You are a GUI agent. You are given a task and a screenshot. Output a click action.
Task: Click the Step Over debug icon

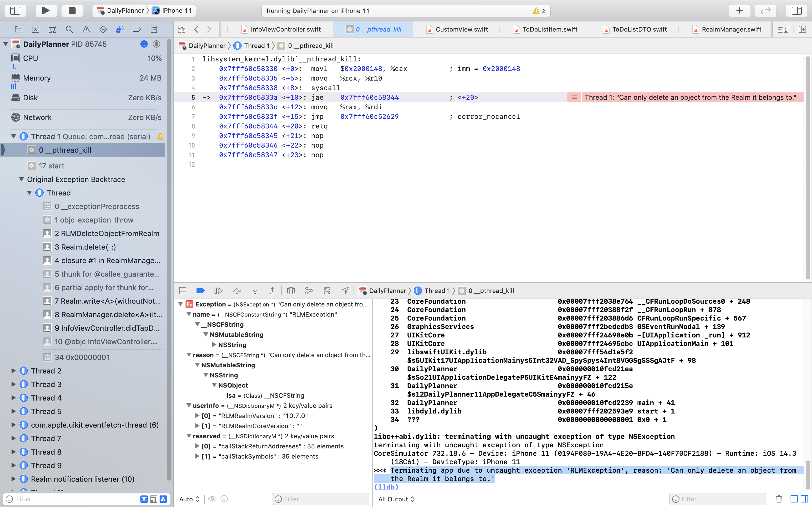237,291
